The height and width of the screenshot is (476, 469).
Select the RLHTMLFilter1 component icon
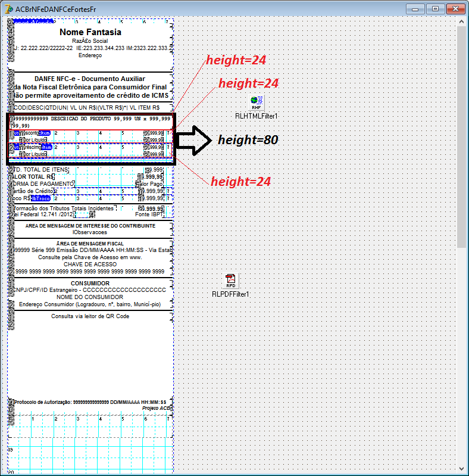[257, 102]
